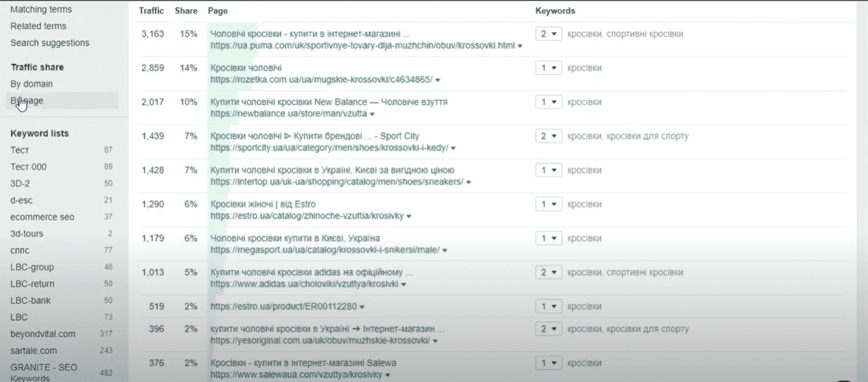Image resolution: width=868 pixels, height=382 pixels.
Task: Open the rozetka.com.ua mugskie-krossovki URL
Action: point(321,80)
